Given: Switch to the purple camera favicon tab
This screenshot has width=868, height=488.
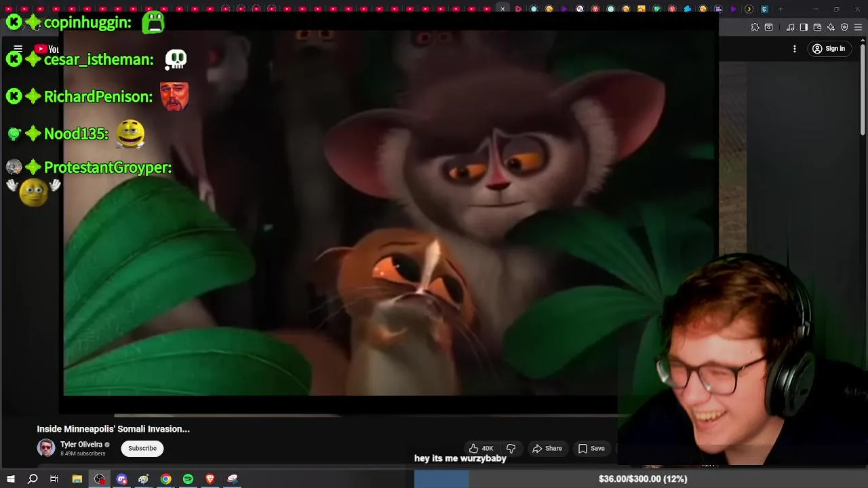Looking at the screenshot, I should click(718, 9).
